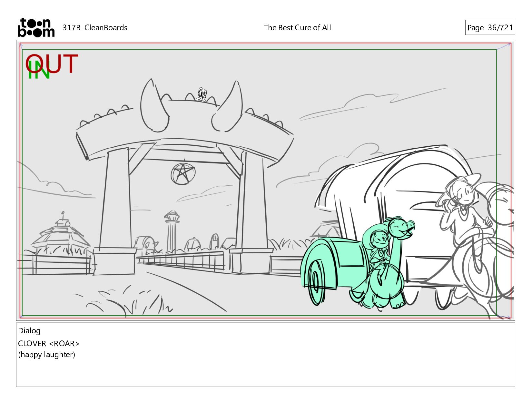532x411 pixels.
Task: Click the 'Dialog' caption heading
Action: (29, 331)
